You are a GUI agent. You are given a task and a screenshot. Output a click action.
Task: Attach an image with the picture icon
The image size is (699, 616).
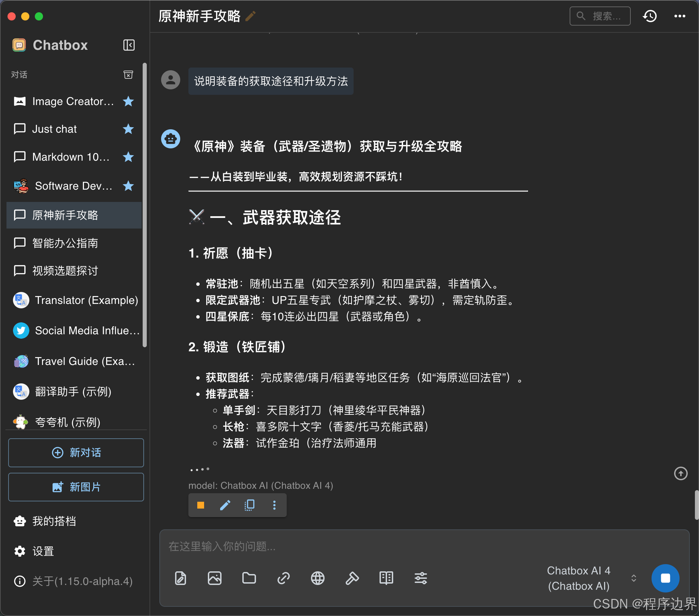coord(215,578)
